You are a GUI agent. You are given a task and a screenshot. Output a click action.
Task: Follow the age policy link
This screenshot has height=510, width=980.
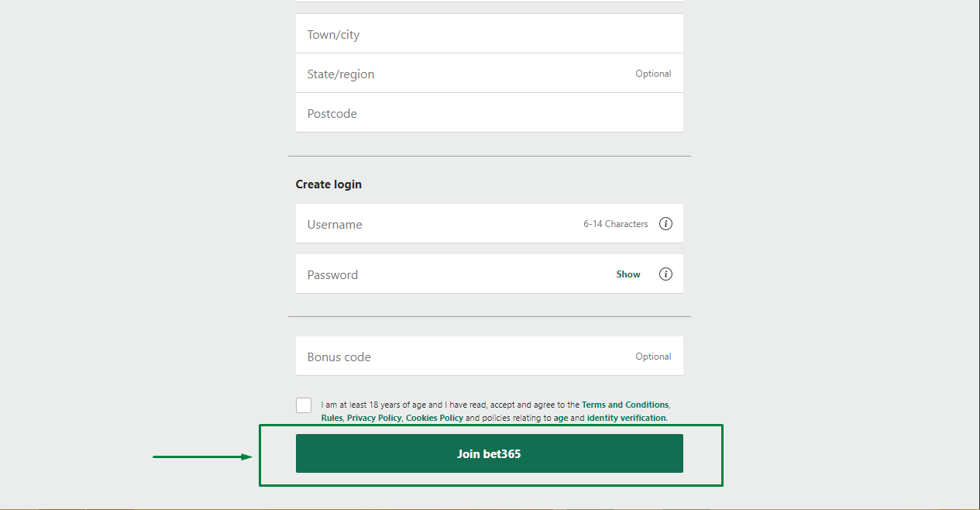coord(561,418)
